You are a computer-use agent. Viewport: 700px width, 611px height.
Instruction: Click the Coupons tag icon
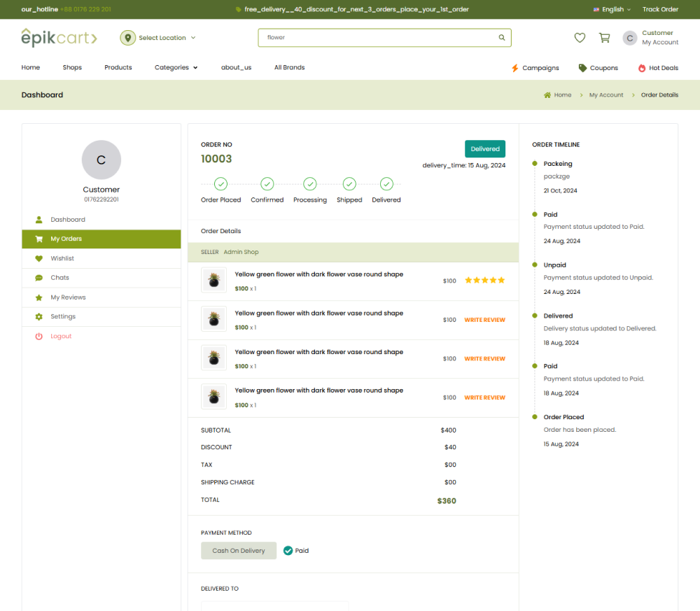[582, 68]
